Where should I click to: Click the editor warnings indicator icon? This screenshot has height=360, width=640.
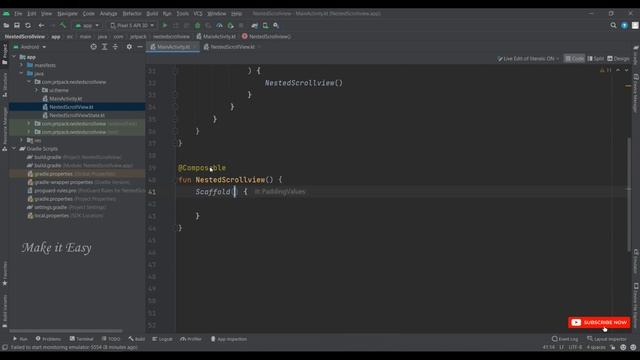click(x=605, y=70)
